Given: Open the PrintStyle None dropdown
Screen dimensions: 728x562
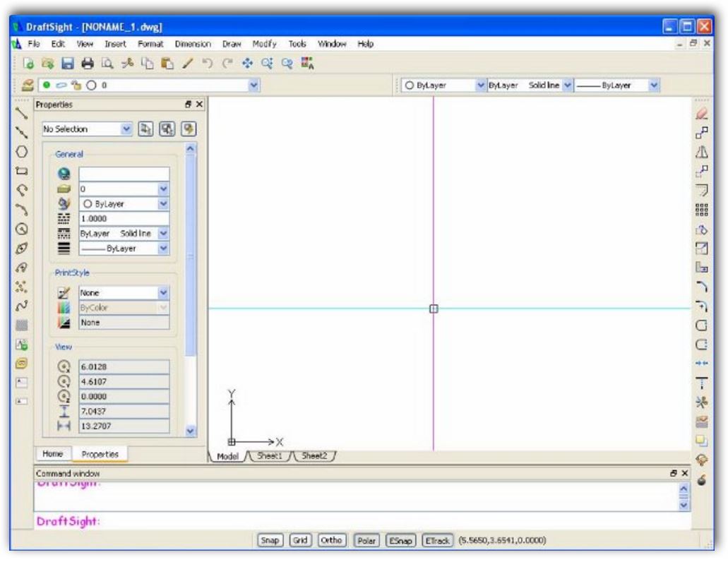Looking at the screenshot, I should pos(163,293).
